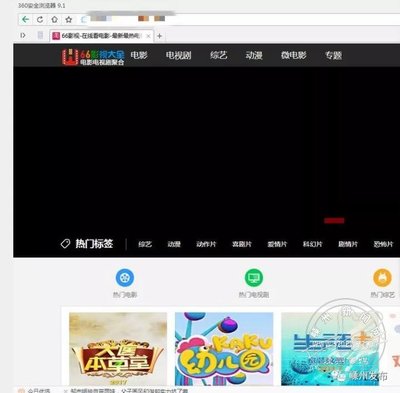Open the 动漫 navigation menu item
Image resolution: width=400 pixels, height=393 pixels.
click(x=254, y=55)
